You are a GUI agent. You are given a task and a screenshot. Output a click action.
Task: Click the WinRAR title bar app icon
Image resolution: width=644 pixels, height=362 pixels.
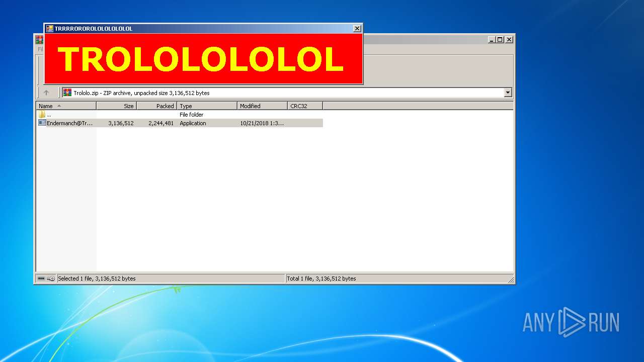pyautogui.click(x=39, y=40)
